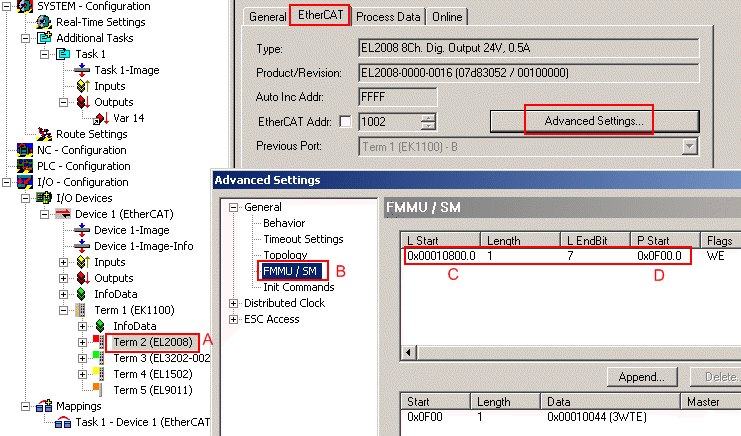Click the Real-Time Settings icon

click(x=44, y=22)
